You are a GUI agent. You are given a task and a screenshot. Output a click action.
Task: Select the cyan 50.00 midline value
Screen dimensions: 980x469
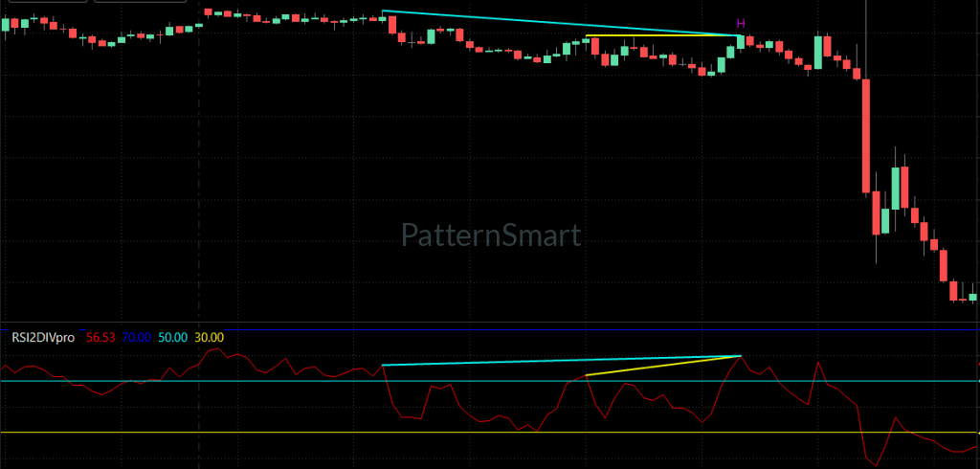pos(172,338)
